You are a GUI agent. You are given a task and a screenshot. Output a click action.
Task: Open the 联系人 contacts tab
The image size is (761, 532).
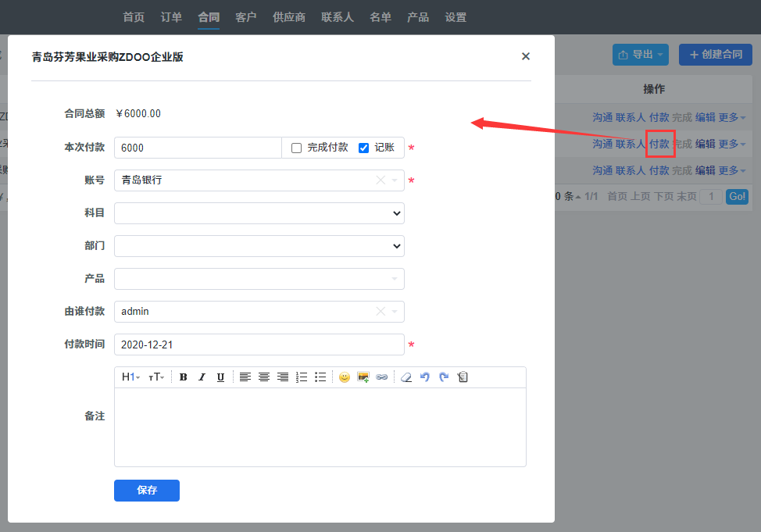coord(338,17)
